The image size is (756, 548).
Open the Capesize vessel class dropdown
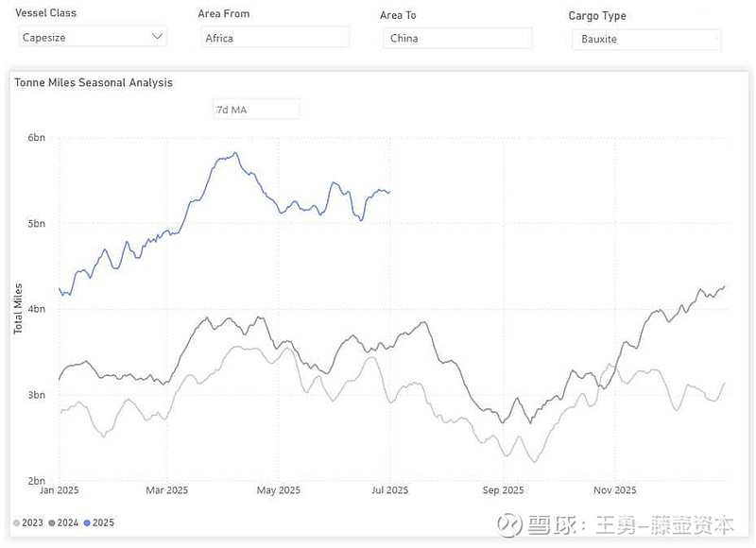pyautogui.click(x=92, y=37)
